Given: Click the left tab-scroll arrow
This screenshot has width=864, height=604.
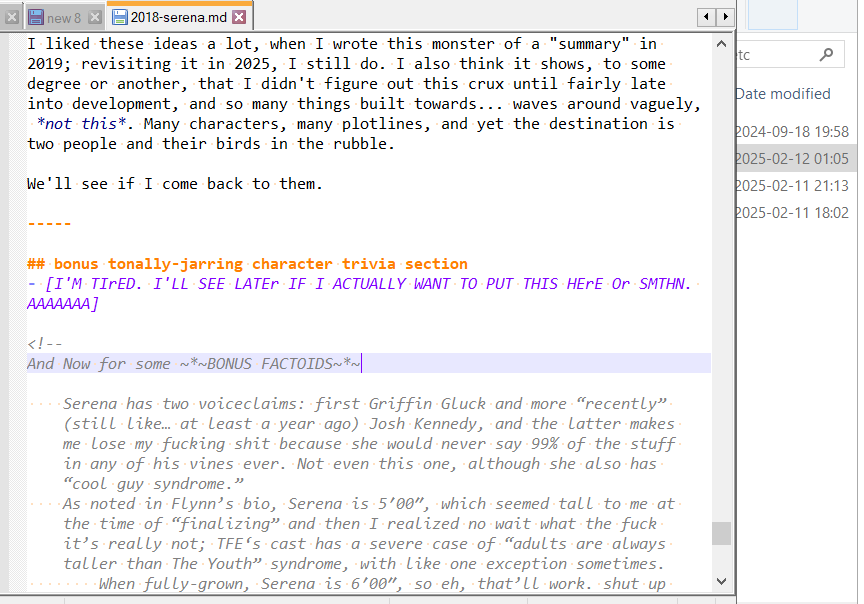Looking at the screenshot, I should coord(706,16).
